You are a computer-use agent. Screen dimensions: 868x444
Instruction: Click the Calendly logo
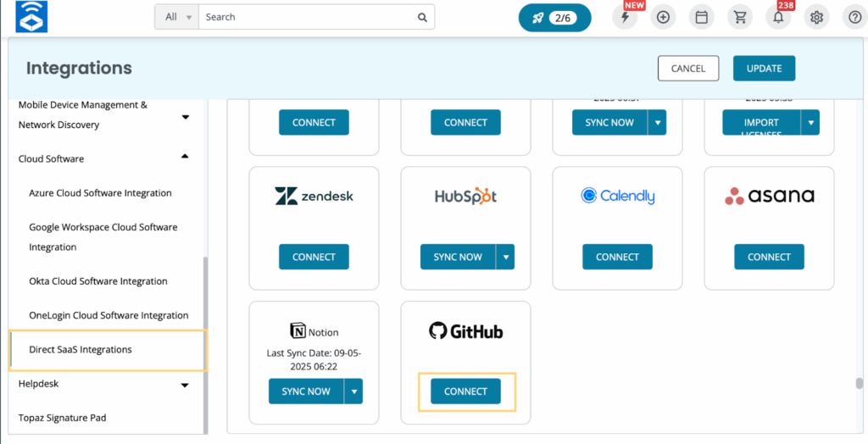pos(617,196)
